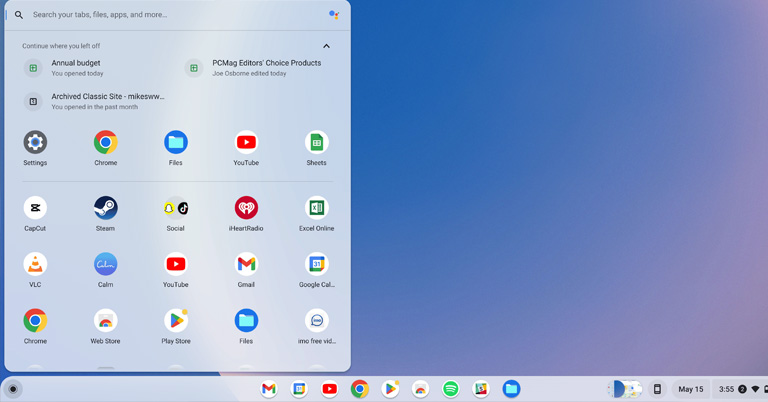Open the Social apps folder
This screenshot has height=402, width=768.
pyautogui.click(x=175, y=208)
